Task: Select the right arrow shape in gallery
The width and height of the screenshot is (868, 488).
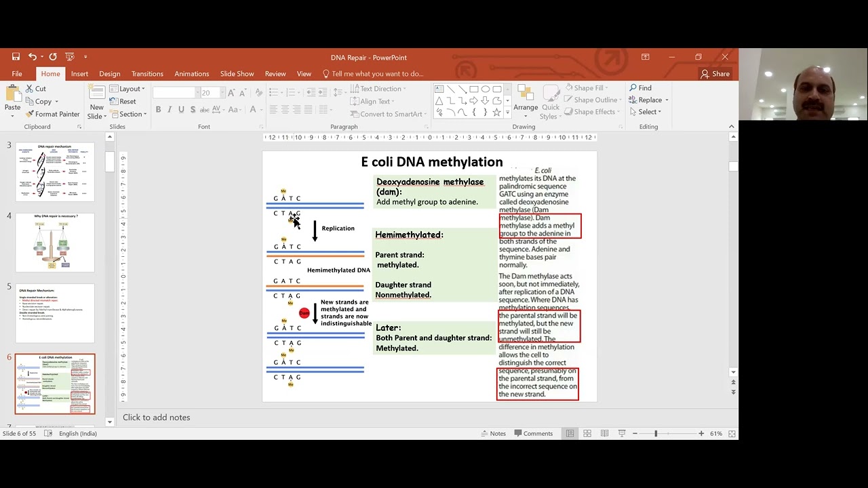Action: coord(474,100)
